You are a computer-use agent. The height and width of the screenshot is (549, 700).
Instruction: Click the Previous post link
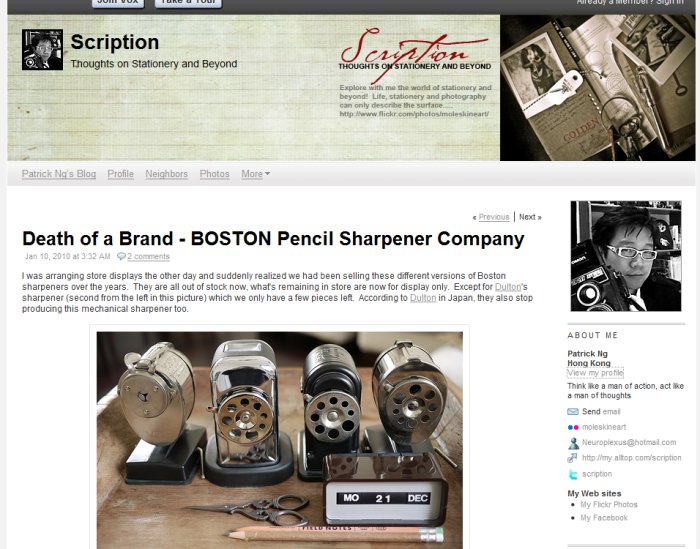point(493,217)
